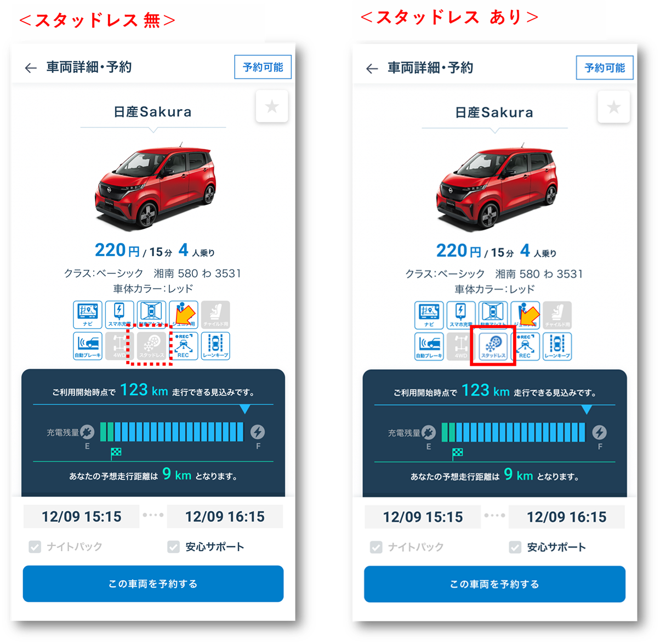Tap ナビ icon in スタッドレス無 screen
Viewport: 660px width, 644px height.
(x=88, y=315)
